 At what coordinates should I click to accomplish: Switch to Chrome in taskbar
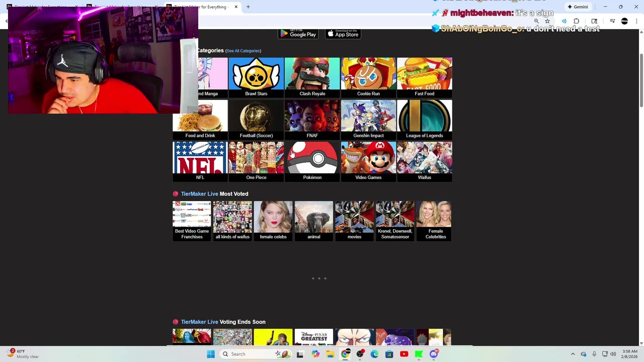(x=345, y=354)
